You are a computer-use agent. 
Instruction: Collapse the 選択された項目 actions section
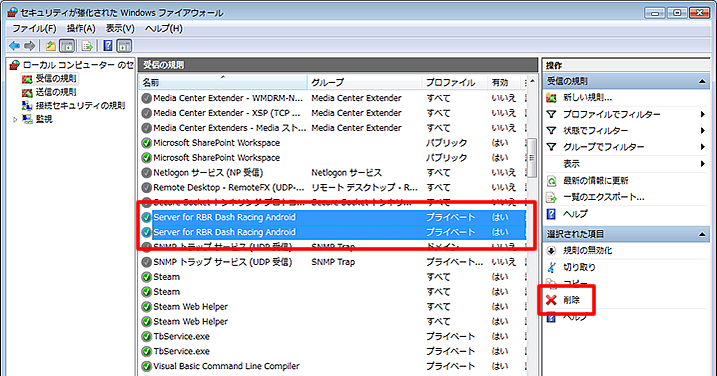(x=701, y=235)
